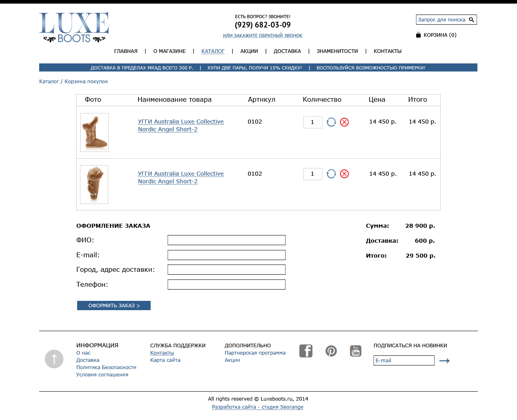Focus the ФИО input field

pyautogui.click(x=227, y=240)
